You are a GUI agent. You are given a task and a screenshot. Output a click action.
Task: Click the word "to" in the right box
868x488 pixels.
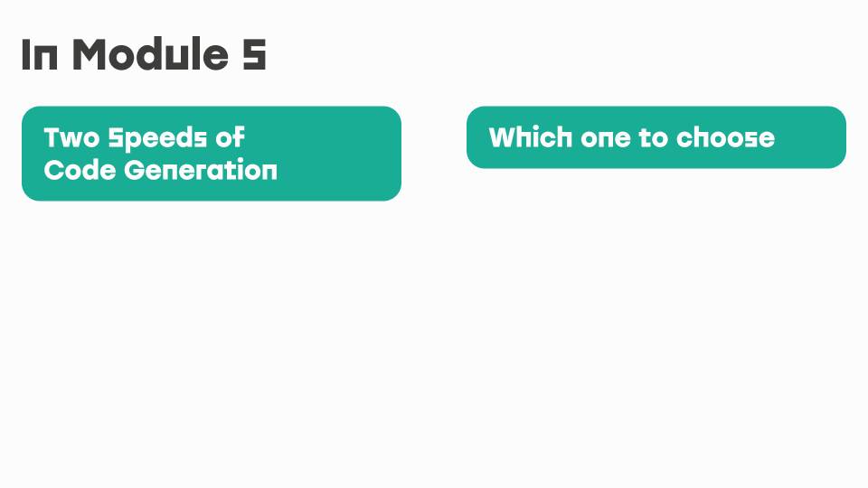click(x=653, y=137)
